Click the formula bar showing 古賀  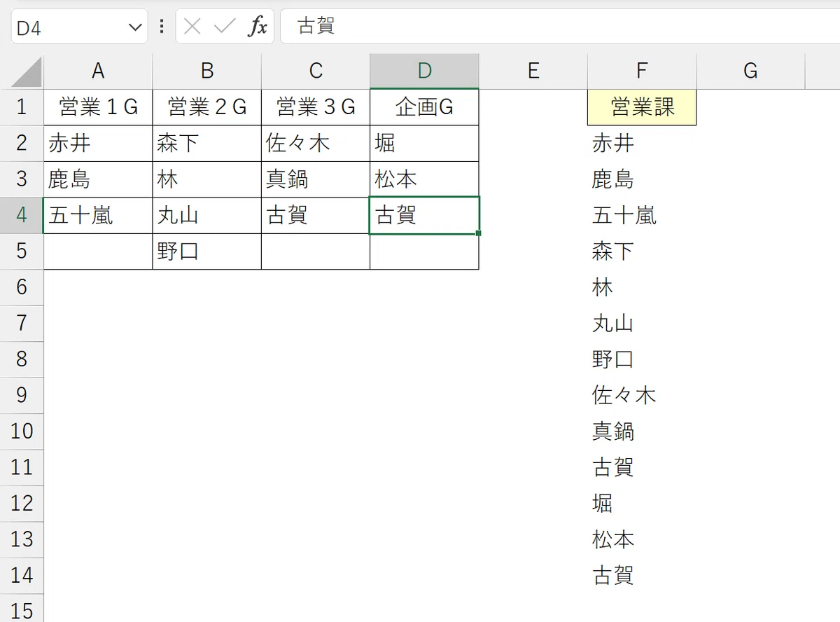tap(560, 27)
